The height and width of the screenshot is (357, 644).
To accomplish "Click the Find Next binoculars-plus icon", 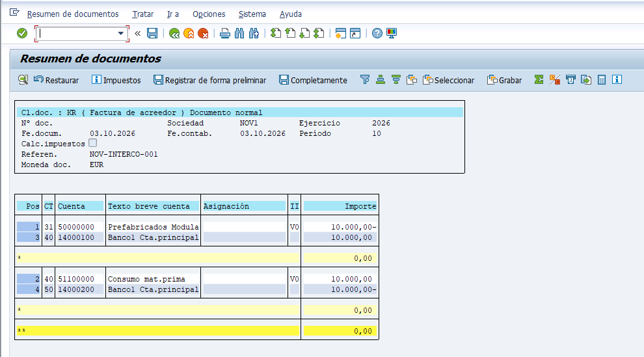I will pos(254,33).
